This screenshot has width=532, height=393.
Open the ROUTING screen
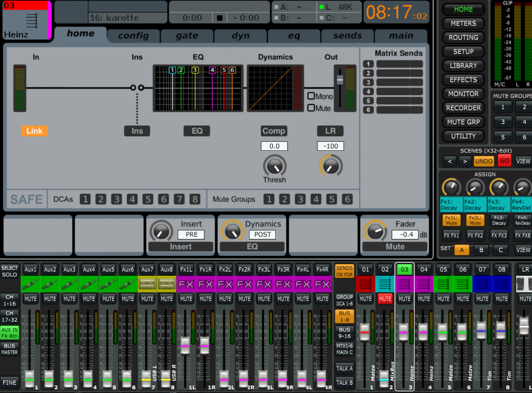(x=463, y=38)
